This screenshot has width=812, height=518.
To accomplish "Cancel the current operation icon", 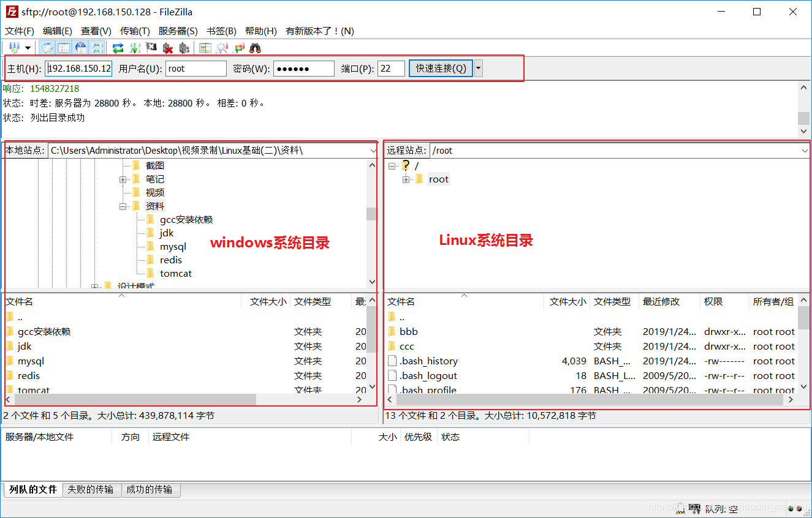I will pyautogui.click(x=151, y=48).
